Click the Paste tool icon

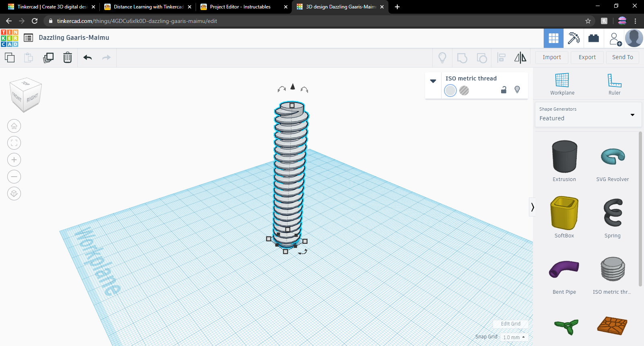[x=29, y=58]
